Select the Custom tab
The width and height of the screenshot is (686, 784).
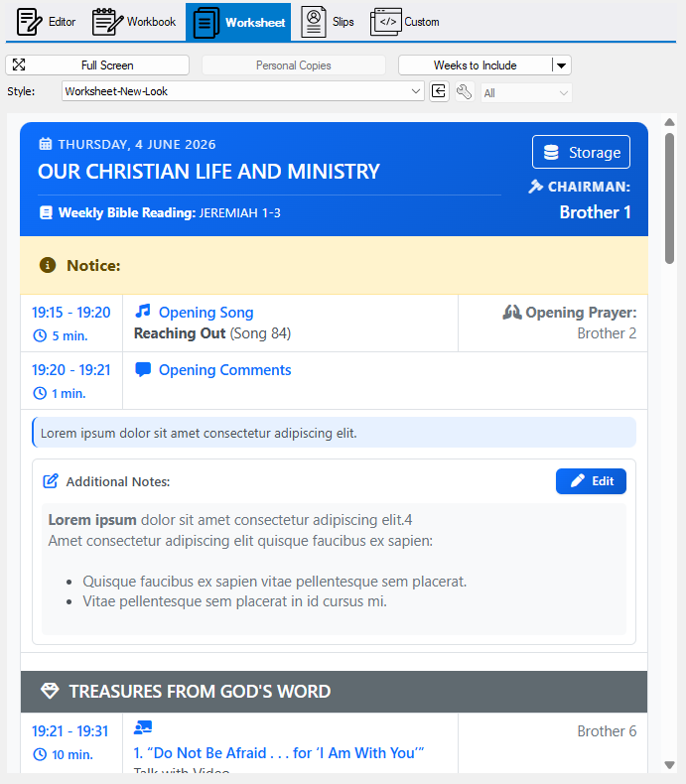pyautogui.click(x=405, y=22)
